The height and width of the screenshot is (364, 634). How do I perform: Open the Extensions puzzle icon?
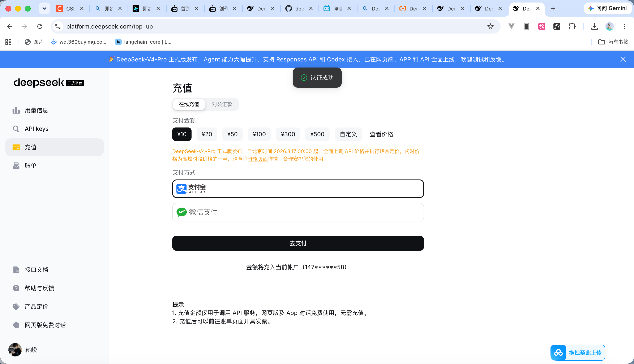tap(572, 26)
